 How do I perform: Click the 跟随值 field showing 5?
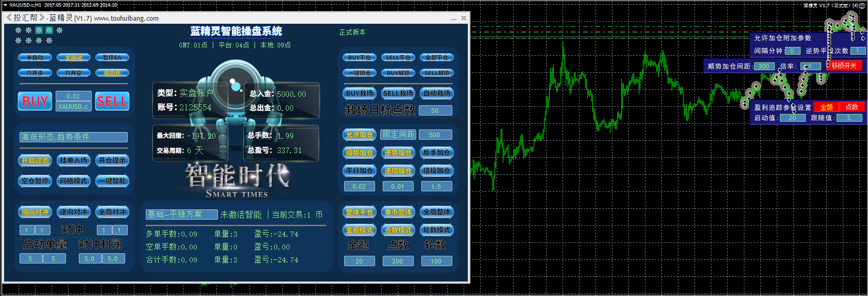pyautogui.click(x=849, y=118)
